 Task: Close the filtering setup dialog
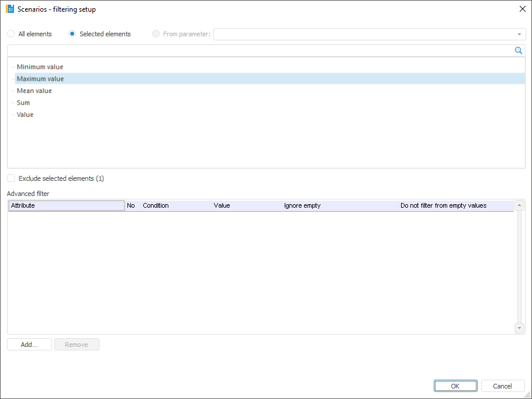[522, 9]
